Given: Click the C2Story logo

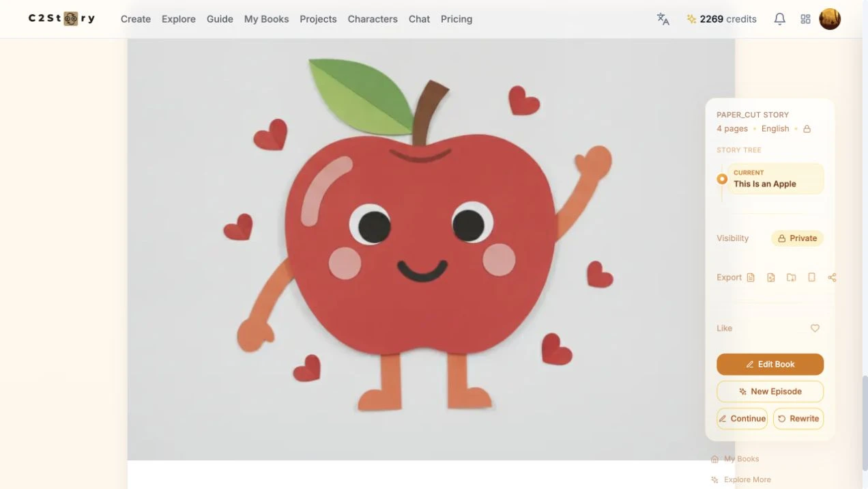Looking at the screenshot, I should point(61,18).
